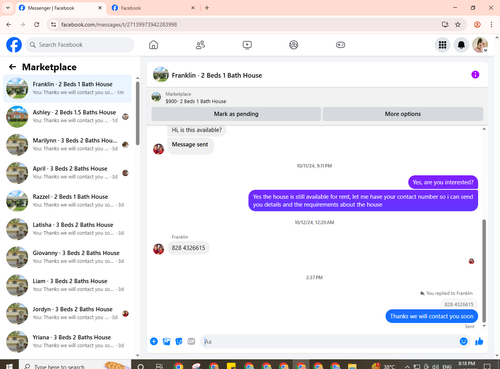Click Mark as pending button

coord(236,114)
